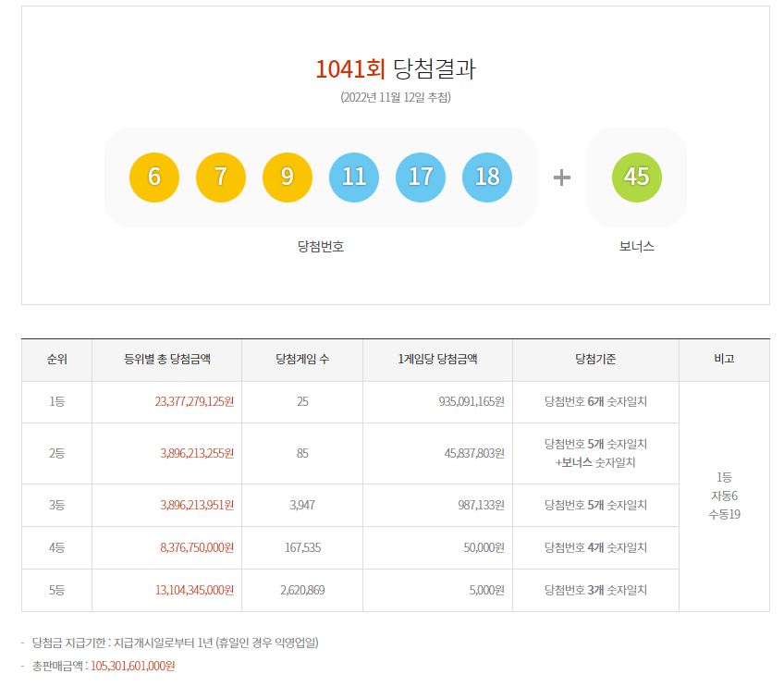Click the draw date 2022년 11월 12일 추첨
Viewport: 784px width, 686px height.
point(396,97)
